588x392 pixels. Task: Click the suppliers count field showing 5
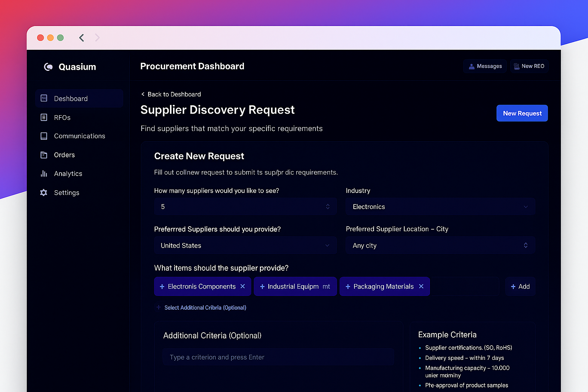pos(245,207)
